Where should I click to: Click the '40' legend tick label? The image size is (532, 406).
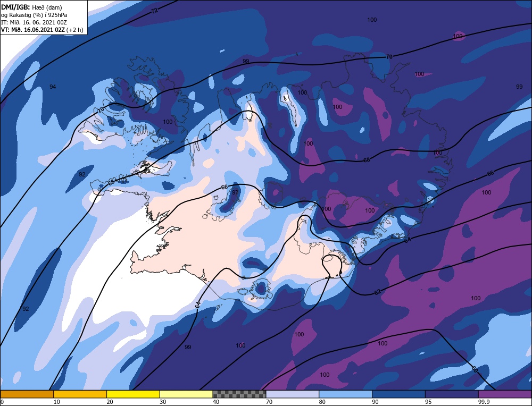216,402
